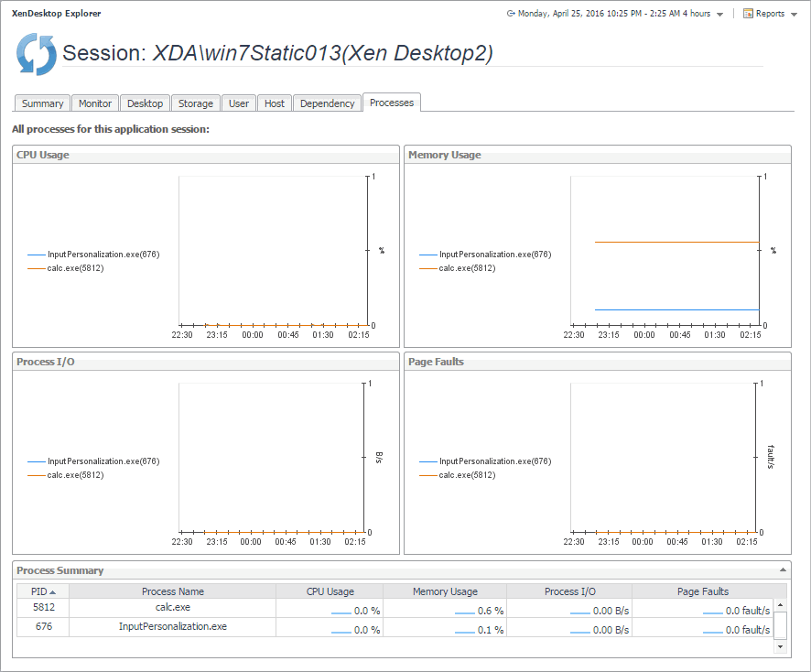The image size is (811, 672).
Task: Go to the Dependency tab
Action: 327,103
